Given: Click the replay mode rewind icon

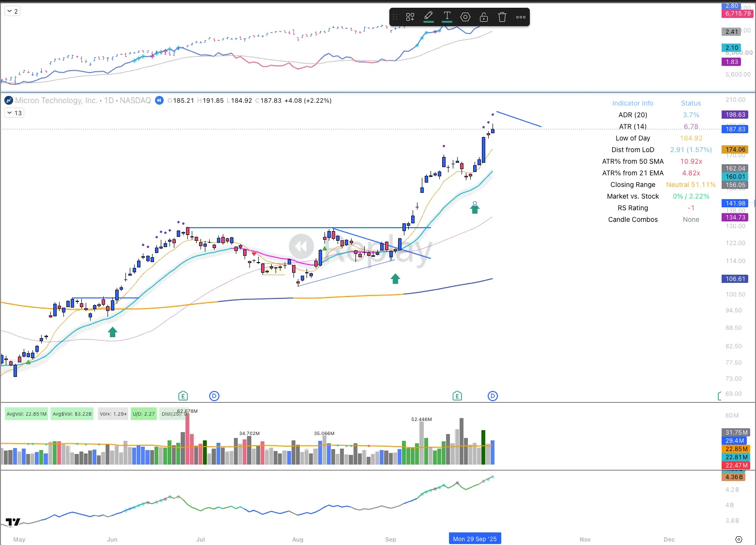Looking at the screenshot, I should [159, 100].
